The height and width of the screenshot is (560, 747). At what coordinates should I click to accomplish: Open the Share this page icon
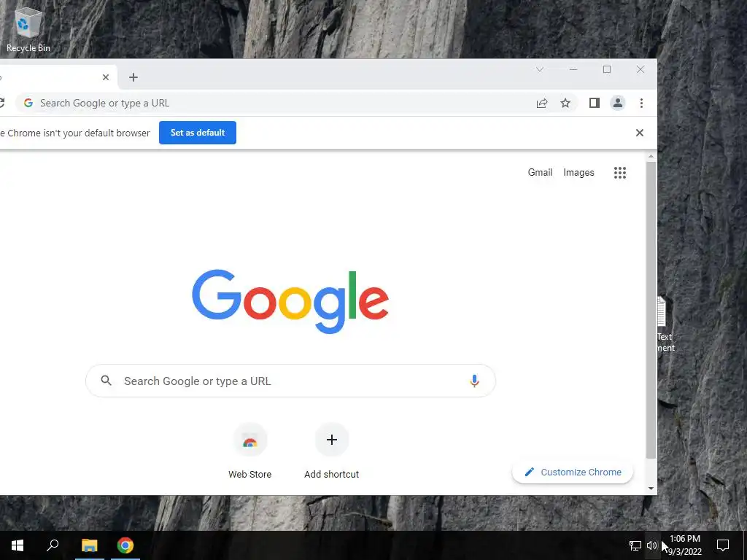pyautogui.click(x=542, y=104)
